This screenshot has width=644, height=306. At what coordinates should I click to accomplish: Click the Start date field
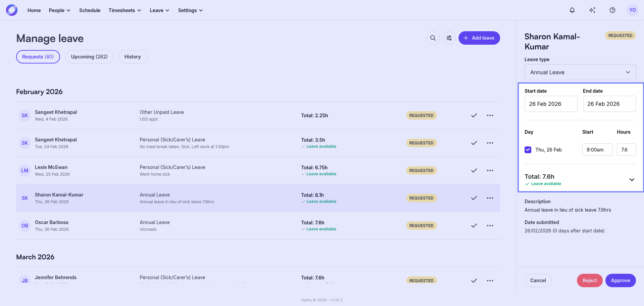(x=551, y=104)
